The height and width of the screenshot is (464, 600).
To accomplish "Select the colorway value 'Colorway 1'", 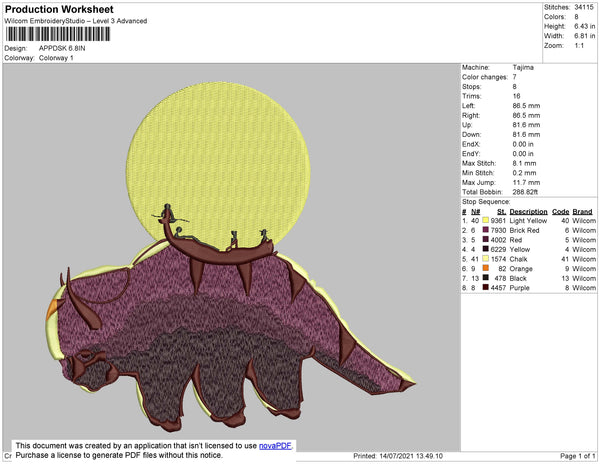I will coord(56,58).
